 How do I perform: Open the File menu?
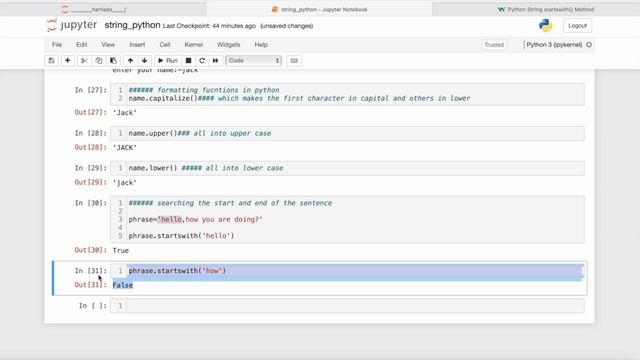coord(57,44)
